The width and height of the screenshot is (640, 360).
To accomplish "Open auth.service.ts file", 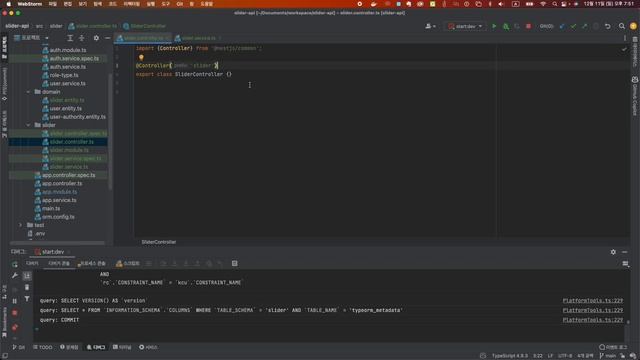I will [x=64, y=67].
